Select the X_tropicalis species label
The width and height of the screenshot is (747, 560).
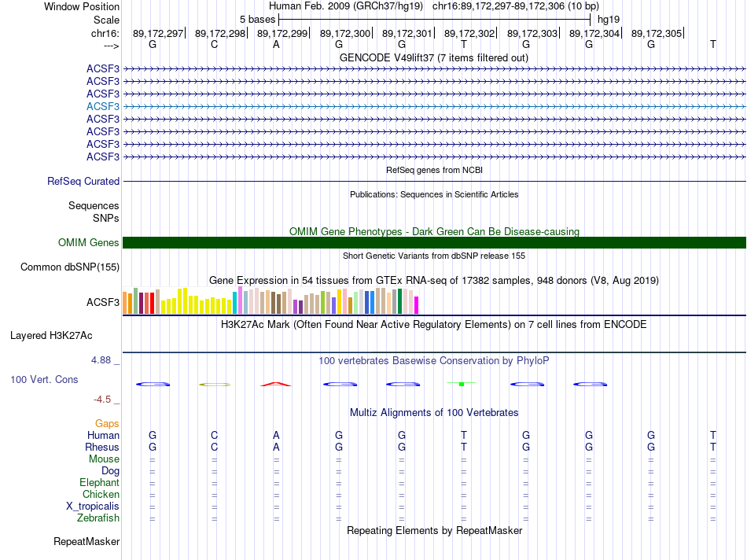[93, 507]
